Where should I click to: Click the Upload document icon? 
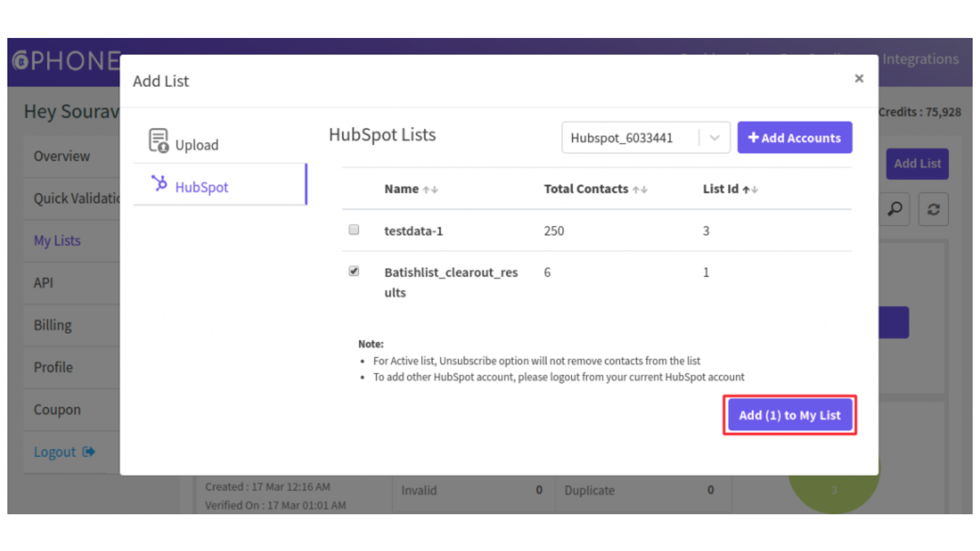(x=158, y=140)
